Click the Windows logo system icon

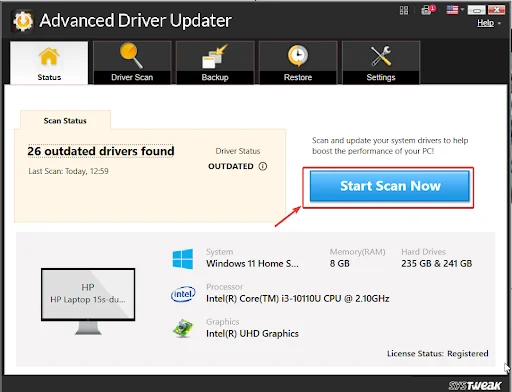point(183,259)
